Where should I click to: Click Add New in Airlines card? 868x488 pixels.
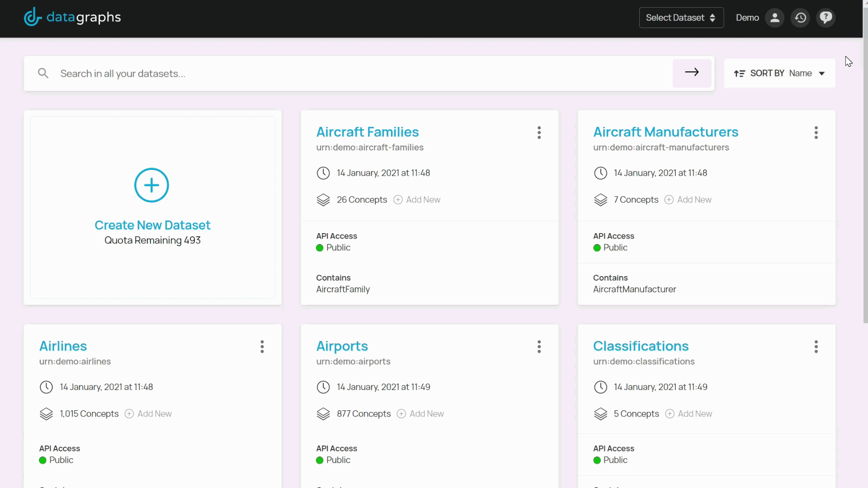click(149, 414)
